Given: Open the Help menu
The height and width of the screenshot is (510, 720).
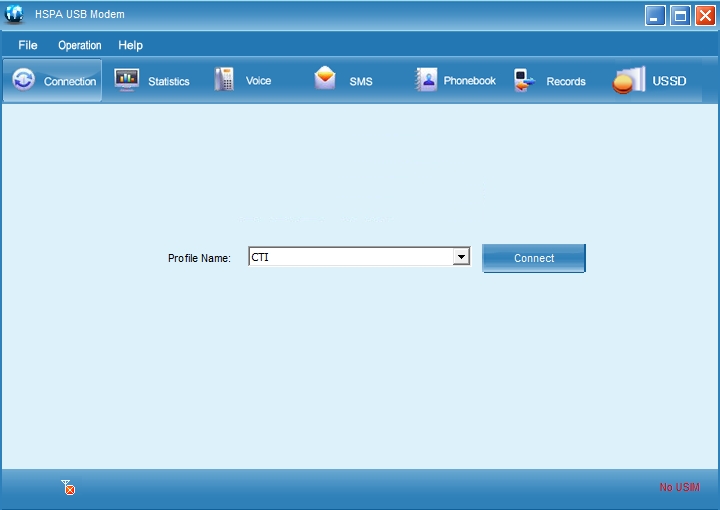Looking at the screenshot, I should pos(130,45).
